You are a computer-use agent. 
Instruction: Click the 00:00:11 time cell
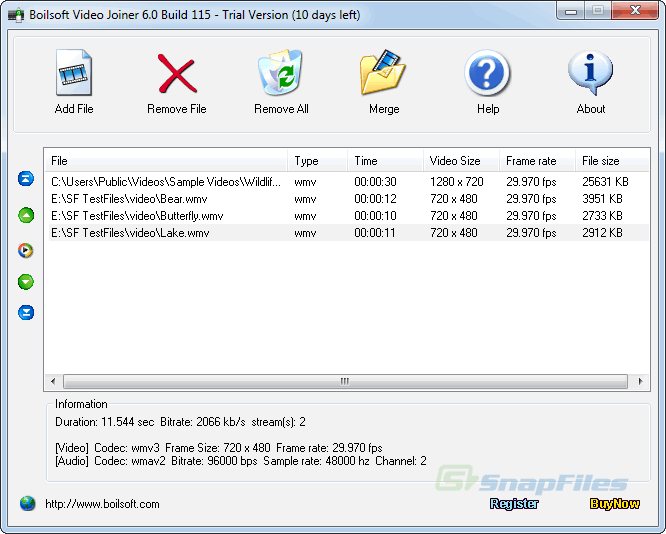[375, 233]
